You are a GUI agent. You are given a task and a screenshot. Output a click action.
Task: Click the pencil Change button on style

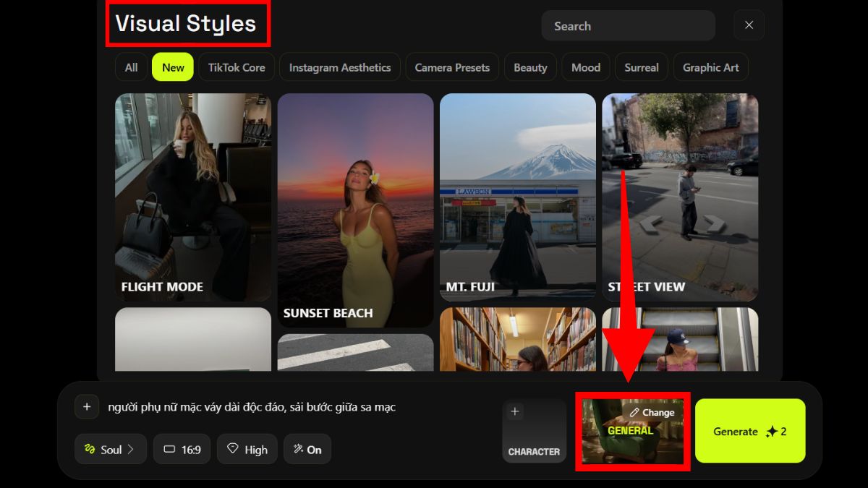coord(652,412)
